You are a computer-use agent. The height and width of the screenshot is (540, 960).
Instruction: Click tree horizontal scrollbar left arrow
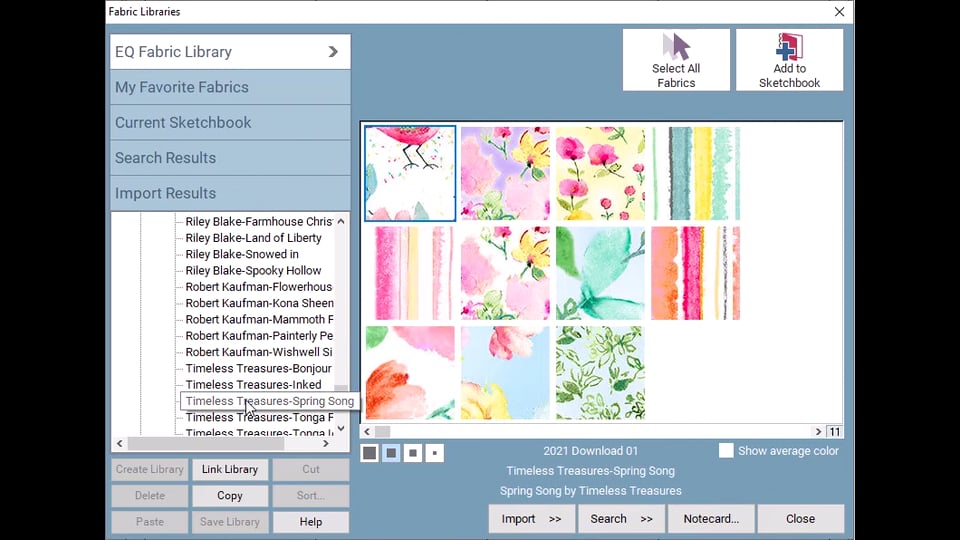[x=119, y=443]
